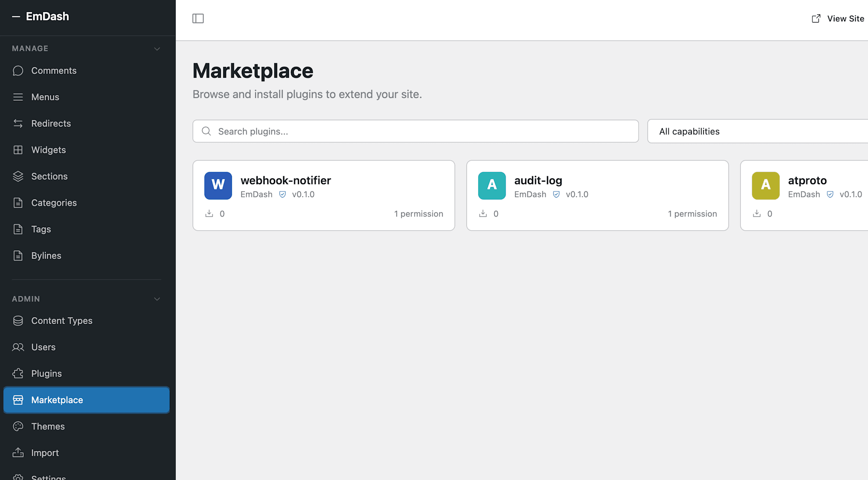Open the Redirects menu item
Screen dimensions: 868x480
click(51, 123)
